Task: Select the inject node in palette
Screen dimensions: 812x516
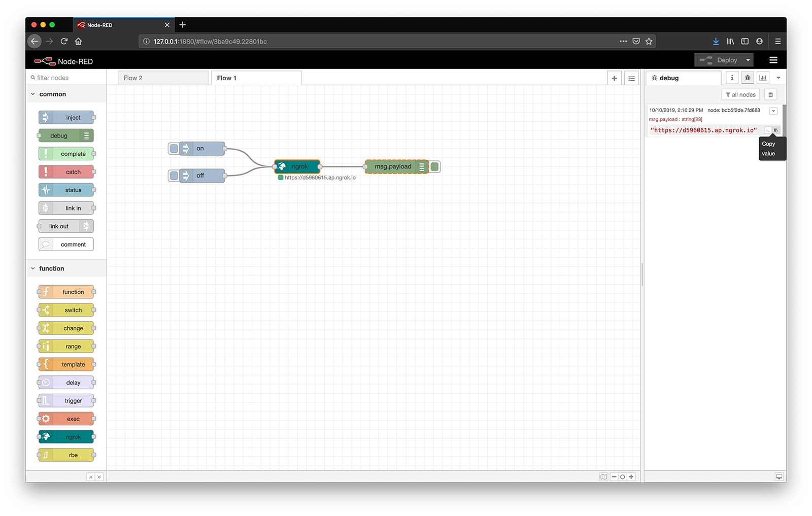Action: point(66,118)
